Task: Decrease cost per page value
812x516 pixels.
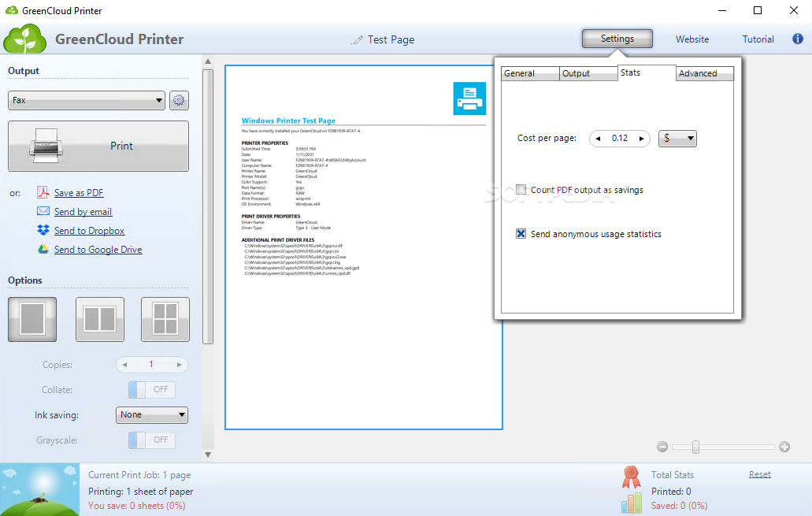Action: point(598,139)
